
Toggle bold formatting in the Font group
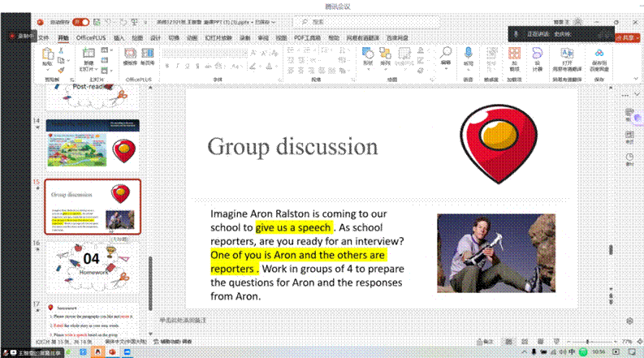[167, 66]
